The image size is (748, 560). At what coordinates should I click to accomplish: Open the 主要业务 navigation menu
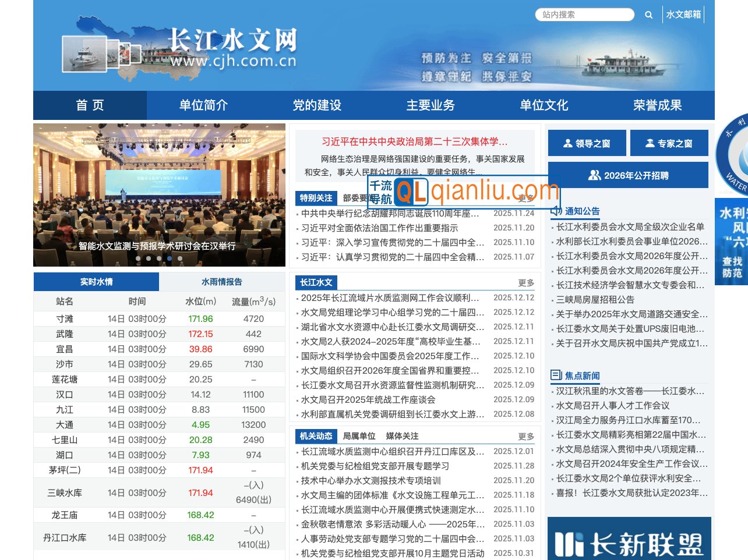pos(431,105)
